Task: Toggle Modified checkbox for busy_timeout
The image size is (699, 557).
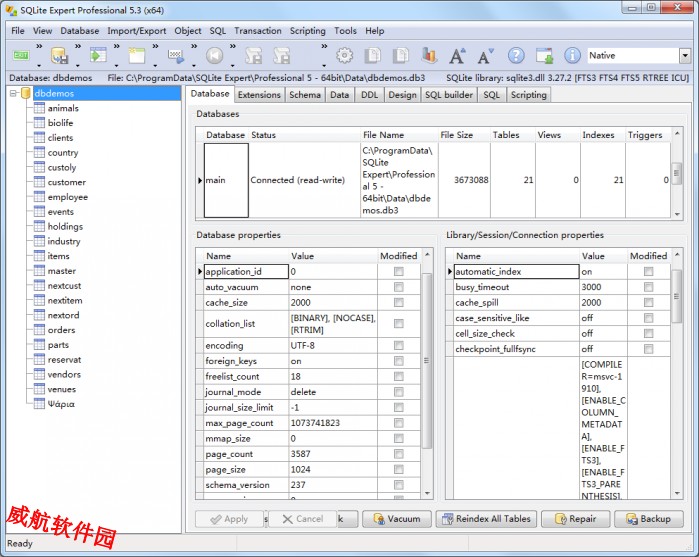Action: click(649, 287)
